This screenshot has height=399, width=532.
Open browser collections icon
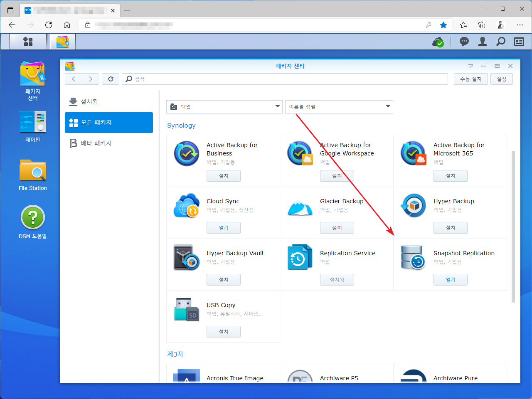(x=482, y=25)
